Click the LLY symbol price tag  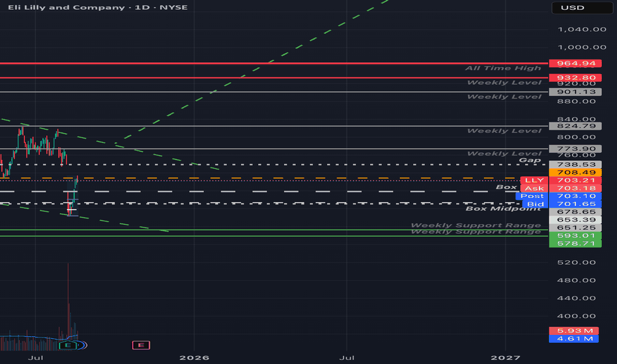tap(534, 180)
